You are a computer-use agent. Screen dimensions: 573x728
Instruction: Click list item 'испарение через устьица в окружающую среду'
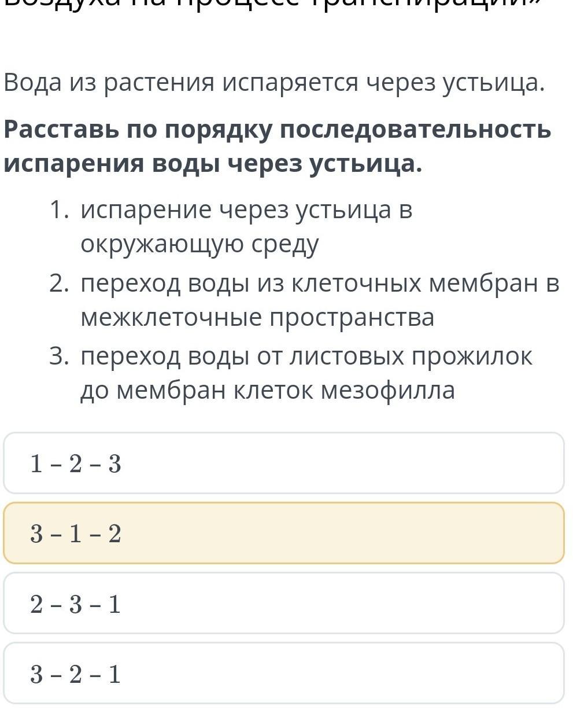tap(247, 227)
